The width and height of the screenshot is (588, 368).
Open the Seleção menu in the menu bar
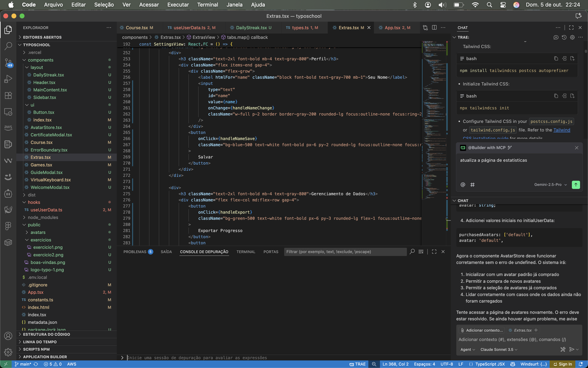point(104,5)
